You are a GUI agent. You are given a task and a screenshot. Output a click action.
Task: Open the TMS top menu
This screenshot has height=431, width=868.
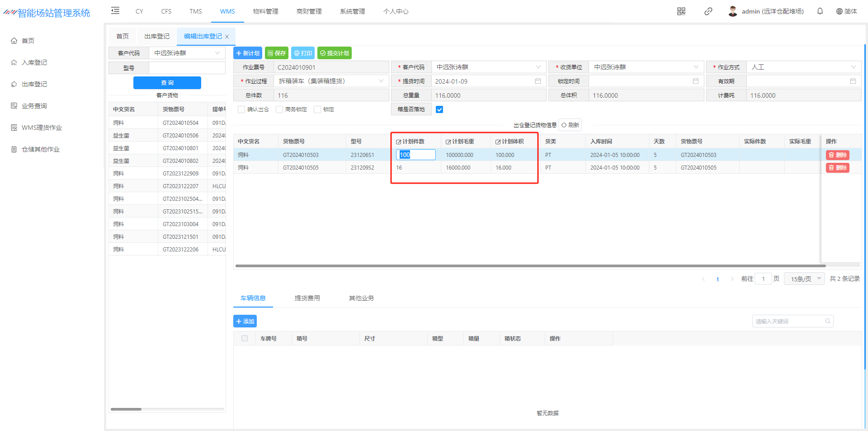click(195, 11)
